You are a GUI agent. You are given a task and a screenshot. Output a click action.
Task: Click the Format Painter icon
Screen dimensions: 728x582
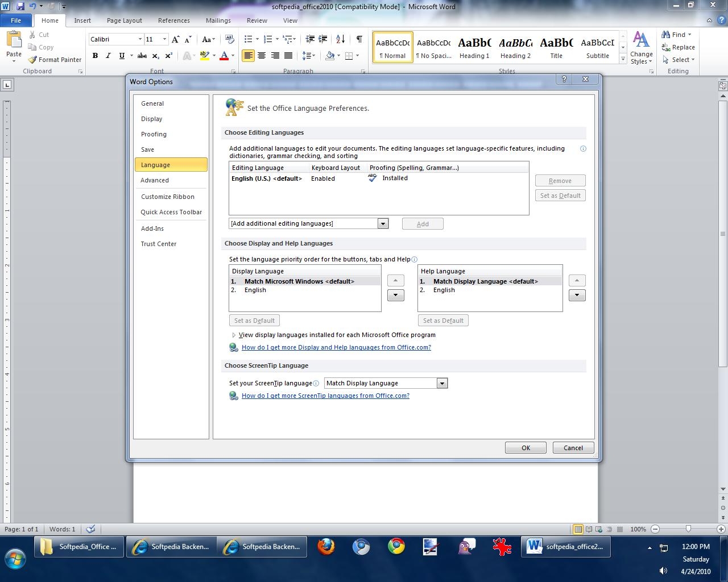(33, 60)
